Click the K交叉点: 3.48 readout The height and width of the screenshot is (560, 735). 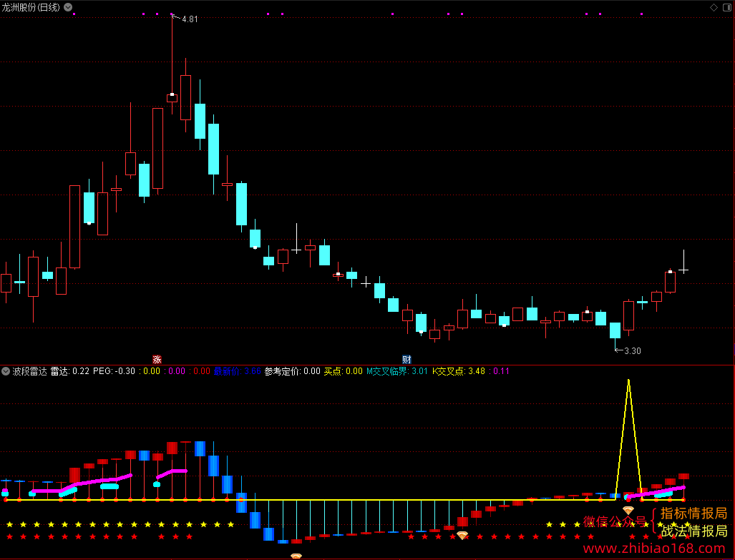point(459,371)
